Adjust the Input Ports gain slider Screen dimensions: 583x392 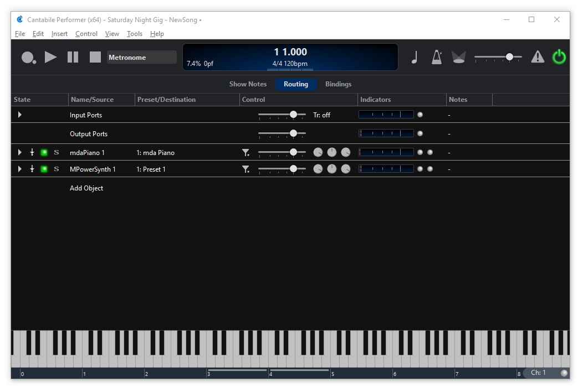[x=282, y=115]
